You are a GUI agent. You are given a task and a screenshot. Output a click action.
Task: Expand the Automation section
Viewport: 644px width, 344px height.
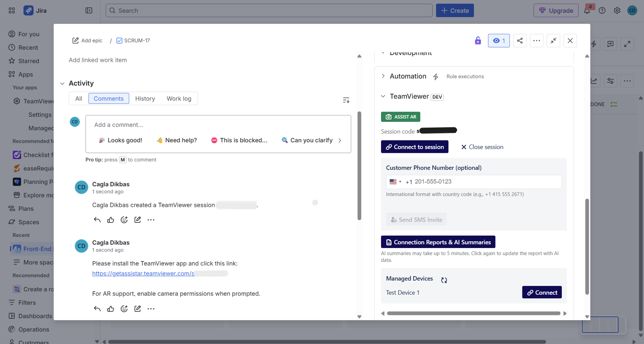[383, 76]
